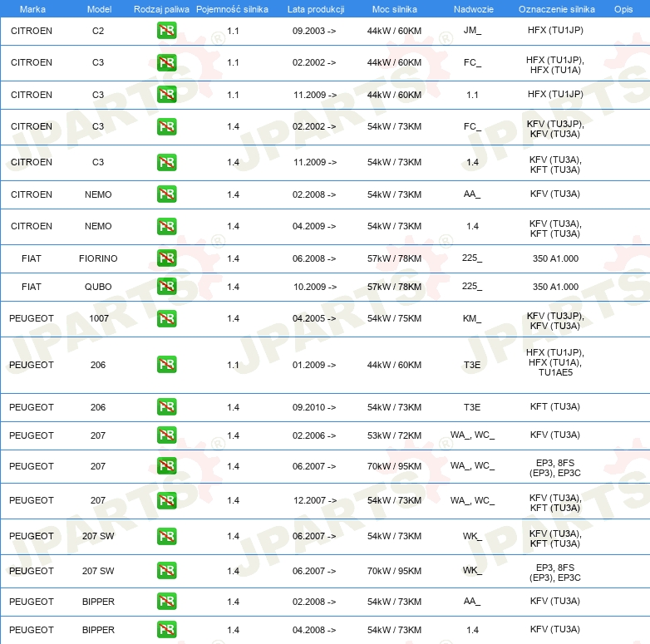This screenshot has width=650, height=644.
Task: Click the fuel icon for Citroen Nemo from 04.2009
Action: point(166,226)
